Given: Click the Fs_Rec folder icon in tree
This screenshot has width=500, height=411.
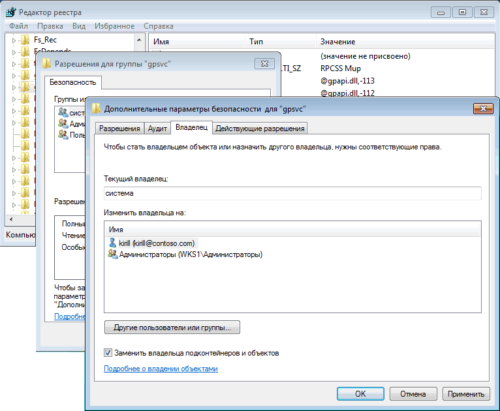Looking at the screenshot, I should (25, 40).
